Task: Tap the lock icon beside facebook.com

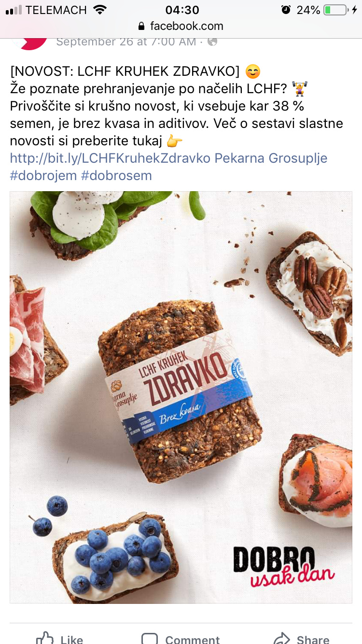Action: 141,26
